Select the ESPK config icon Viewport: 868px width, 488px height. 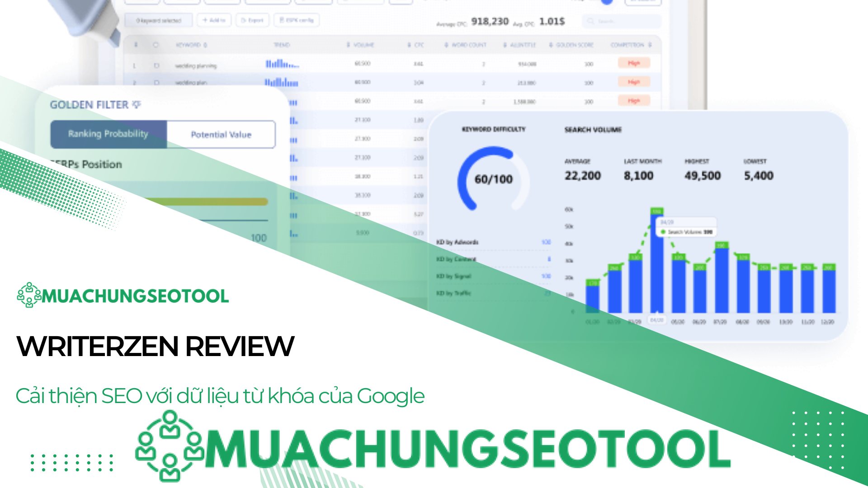(x=282, y=20)
